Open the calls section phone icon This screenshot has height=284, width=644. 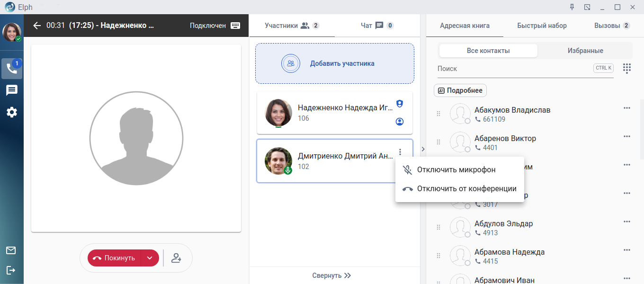point(12,69)
